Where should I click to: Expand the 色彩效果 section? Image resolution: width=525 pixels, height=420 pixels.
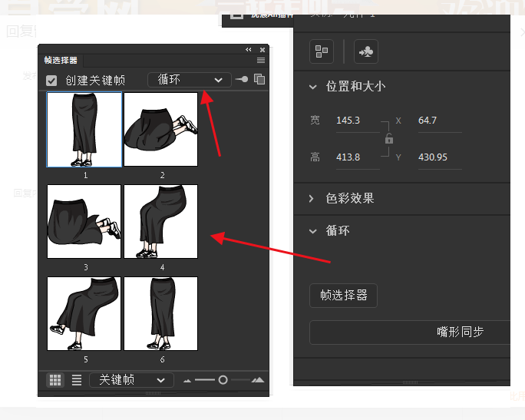point(312,198)
